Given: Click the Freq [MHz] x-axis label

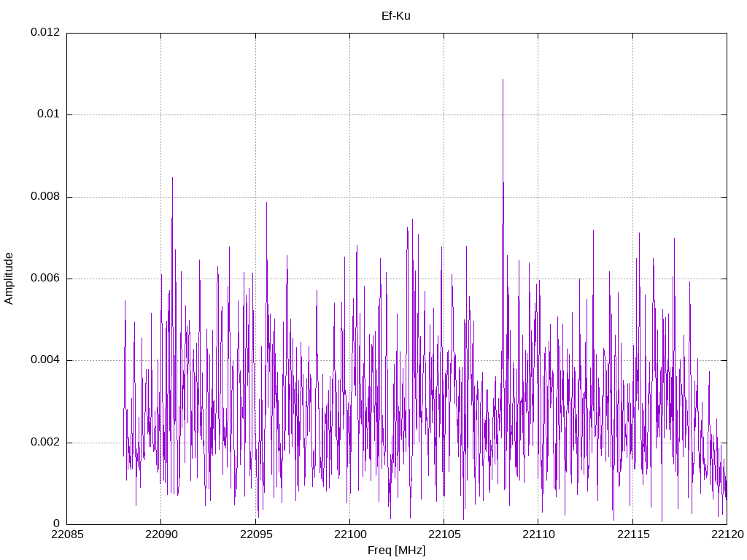Looking at the screenshot, I should tap(396, 551).
